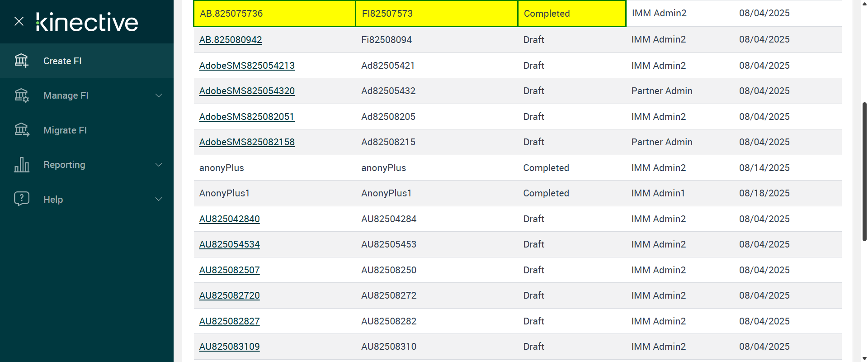This screenshot has width=868, height=362.
Task: Click Completed status in AnonyPlus1 row
Action: coord(546,193)
